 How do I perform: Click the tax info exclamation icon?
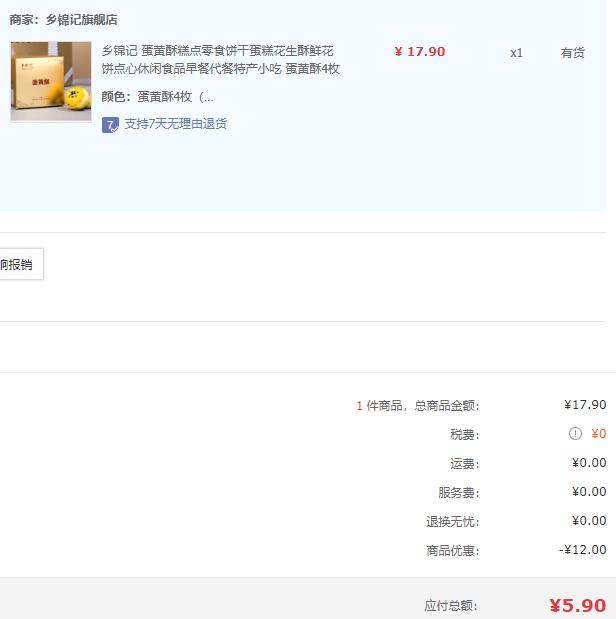pos(575,433)
